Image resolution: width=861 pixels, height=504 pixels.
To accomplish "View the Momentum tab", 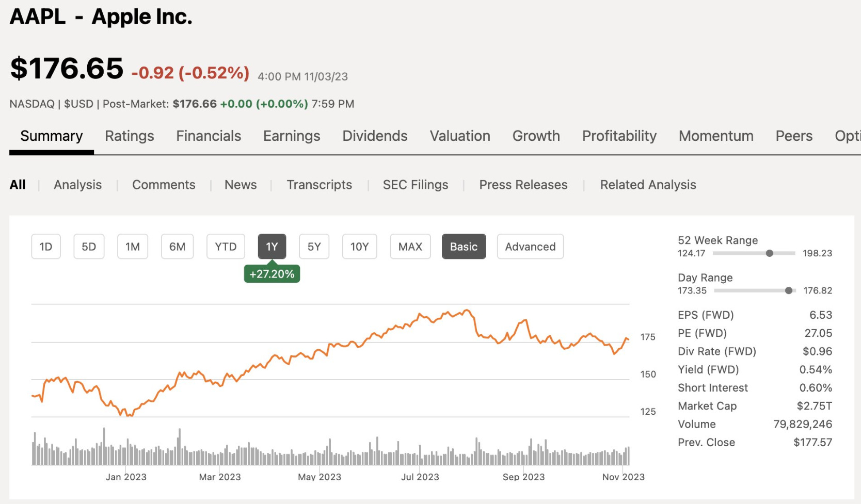I will point(716,136).
